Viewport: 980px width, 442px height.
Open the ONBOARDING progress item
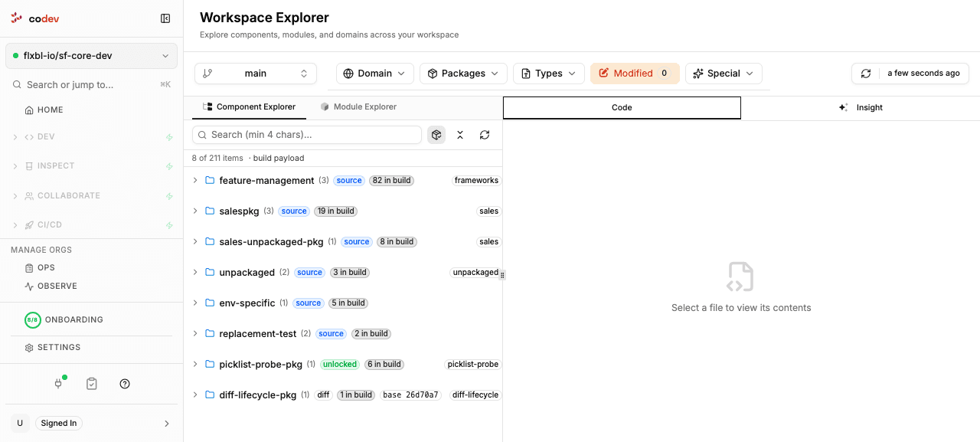coord(64,320)
